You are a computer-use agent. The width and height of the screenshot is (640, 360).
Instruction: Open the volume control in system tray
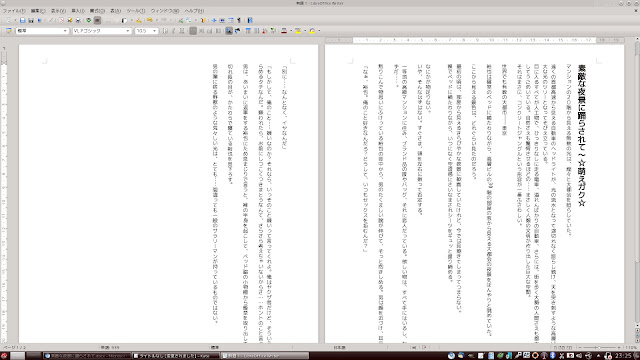tap(579, 356)
